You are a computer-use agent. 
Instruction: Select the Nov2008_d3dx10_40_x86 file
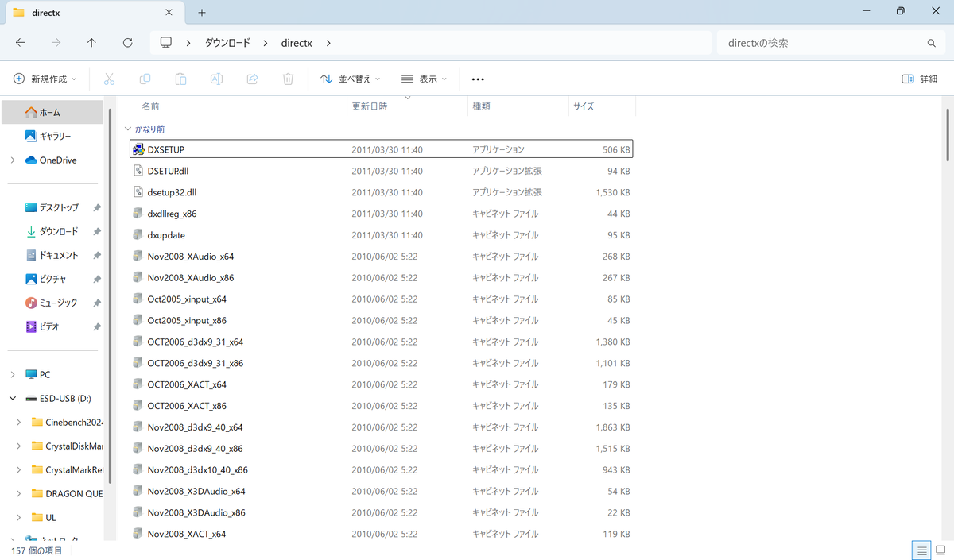pos(382,470)
